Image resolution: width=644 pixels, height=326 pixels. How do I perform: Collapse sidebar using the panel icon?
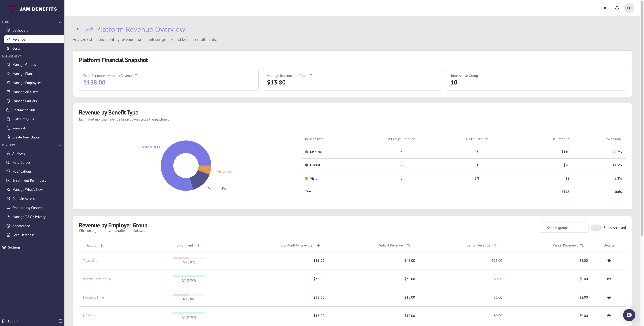pos(60,321)
